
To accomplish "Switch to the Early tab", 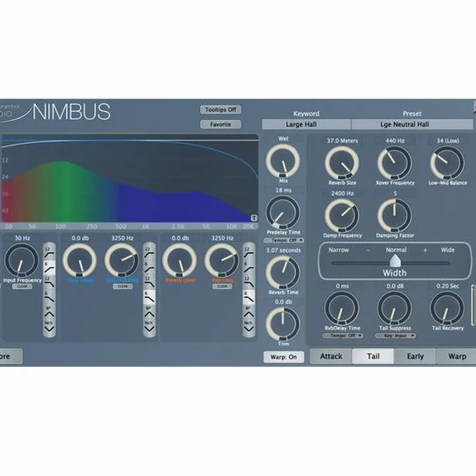I will [x=415, y=356].
